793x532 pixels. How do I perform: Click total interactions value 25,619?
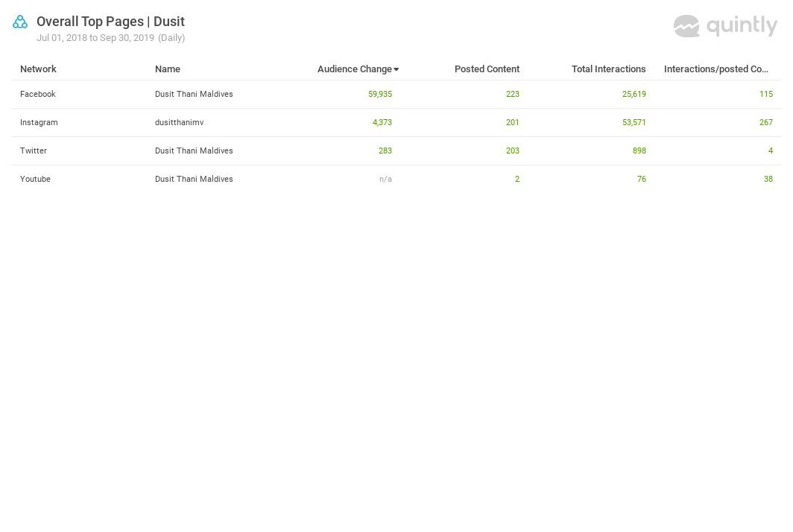[x=634, y=94]
